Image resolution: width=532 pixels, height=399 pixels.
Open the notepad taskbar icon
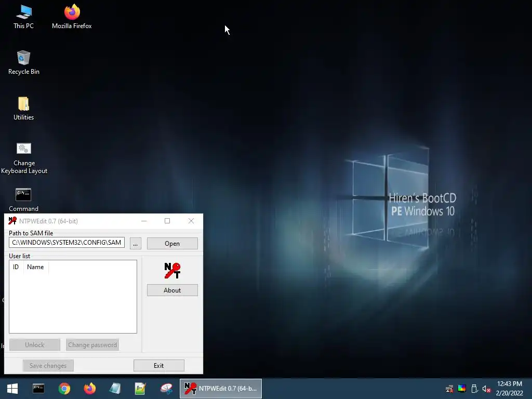click(x=115, y=389)
